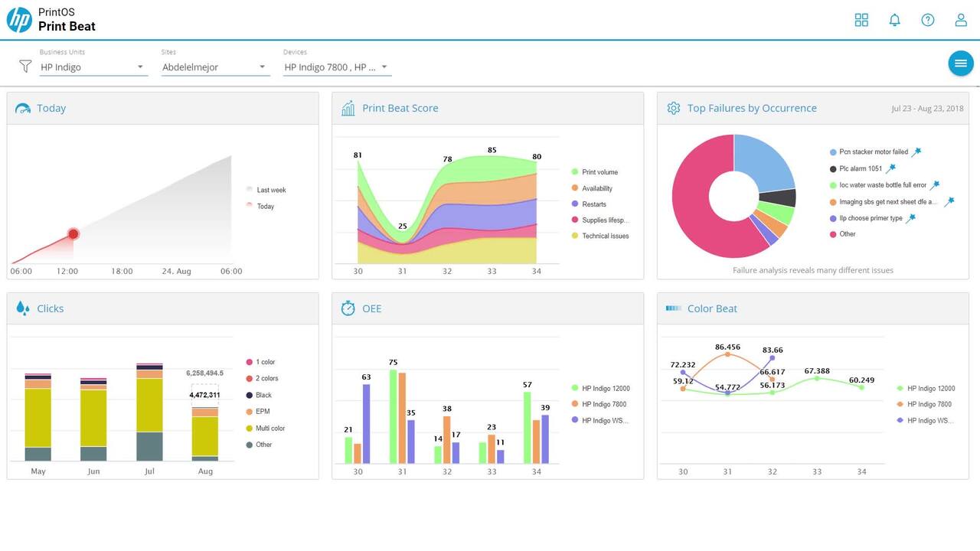980x551 pixels.
Task: Toggle Restarts legend entry
Action: click(x=589, y=204)
